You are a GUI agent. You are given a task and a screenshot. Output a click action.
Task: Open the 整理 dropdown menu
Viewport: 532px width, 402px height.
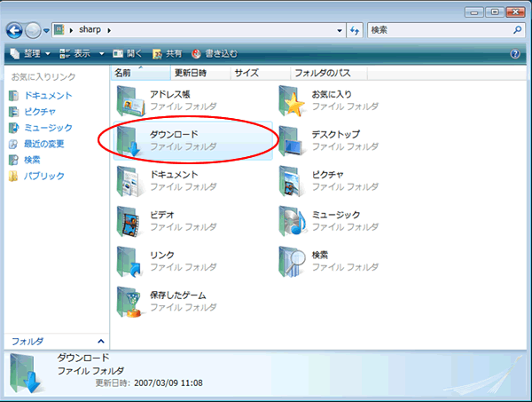(x=30, y=53)
